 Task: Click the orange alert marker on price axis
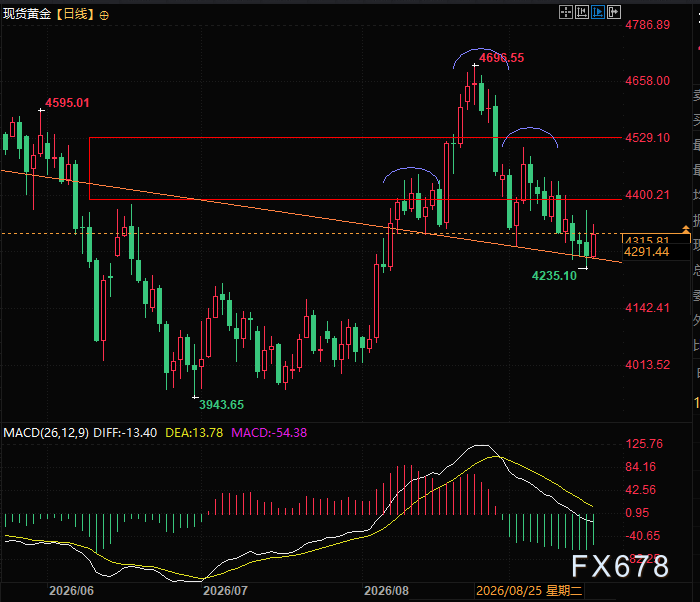coord(686,230)
